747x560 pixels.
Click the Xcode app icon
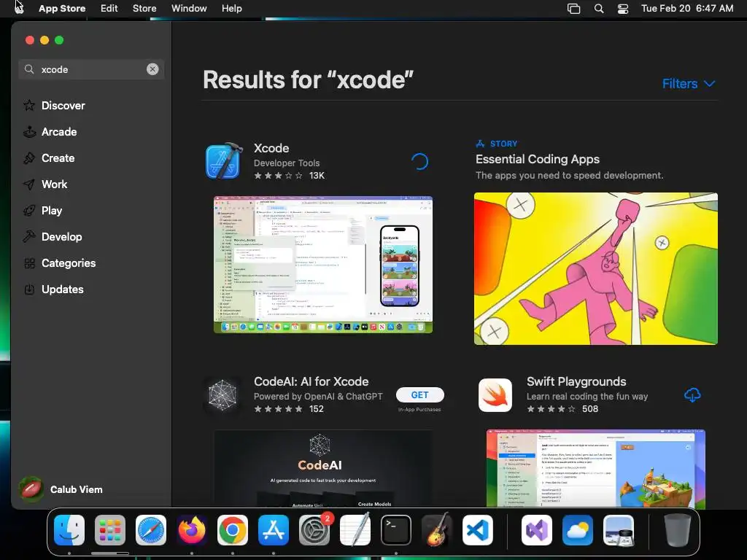point(223,161)
